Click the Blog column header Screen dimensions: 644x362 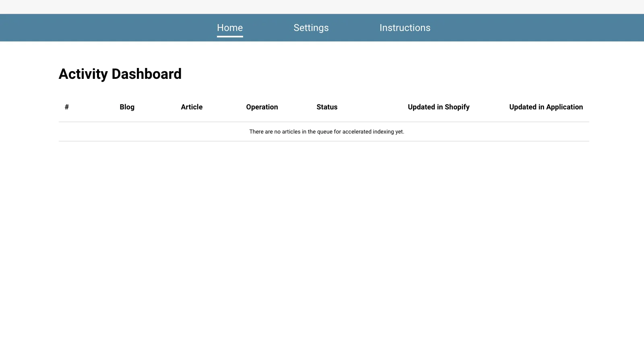[x=127, y=107]
